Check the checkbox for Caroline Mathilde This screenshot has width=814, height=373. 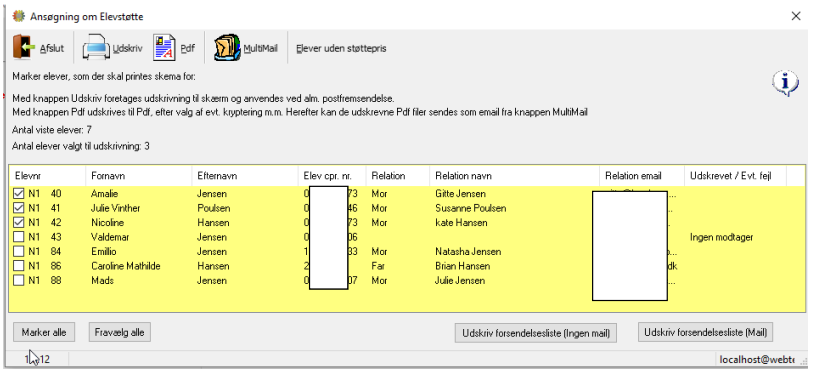pos(18,266)
